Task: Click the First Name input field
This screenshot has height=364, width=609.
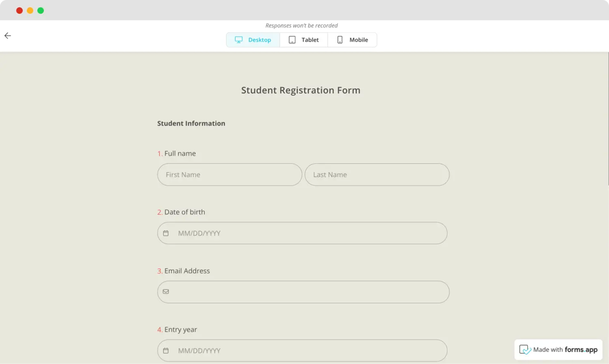Action: [230, 175]
